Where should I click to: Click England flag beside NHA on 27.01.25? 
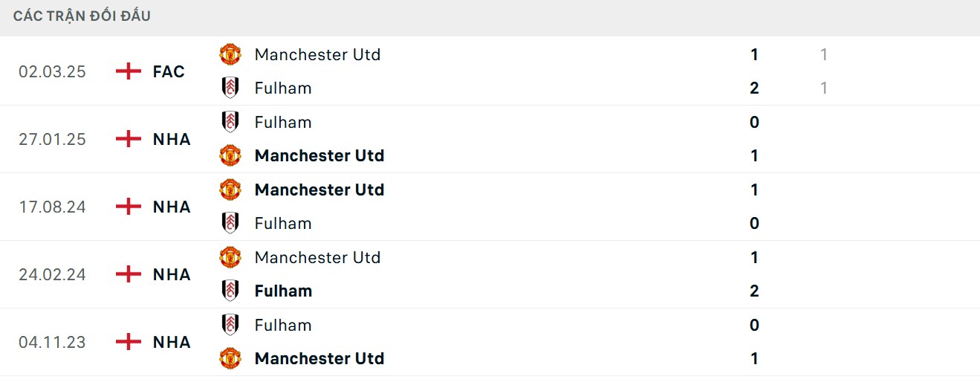point(129,139)
